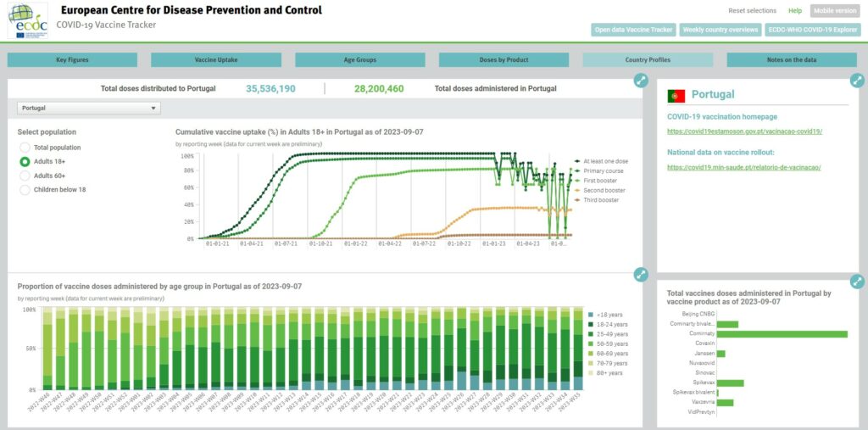
Task: Expand the key figures panel to fullscreen
Action: 641,81
